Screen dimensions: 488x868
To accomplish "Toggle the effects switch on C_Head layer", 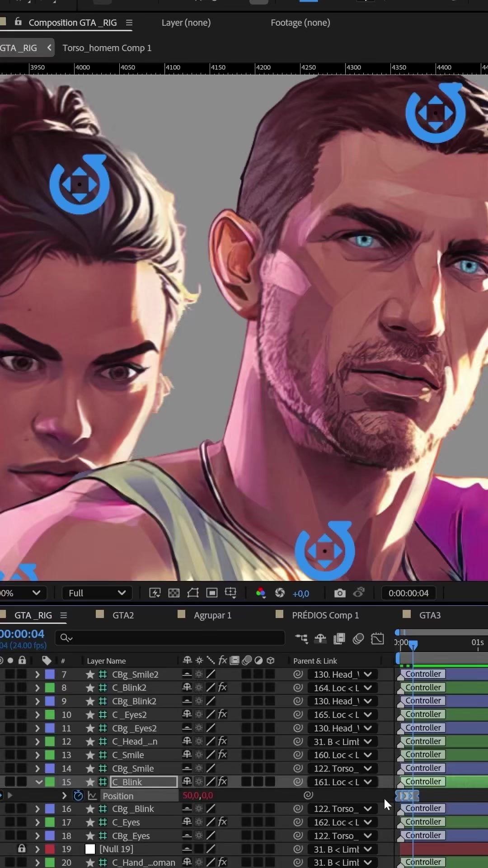I will point(222,741).
